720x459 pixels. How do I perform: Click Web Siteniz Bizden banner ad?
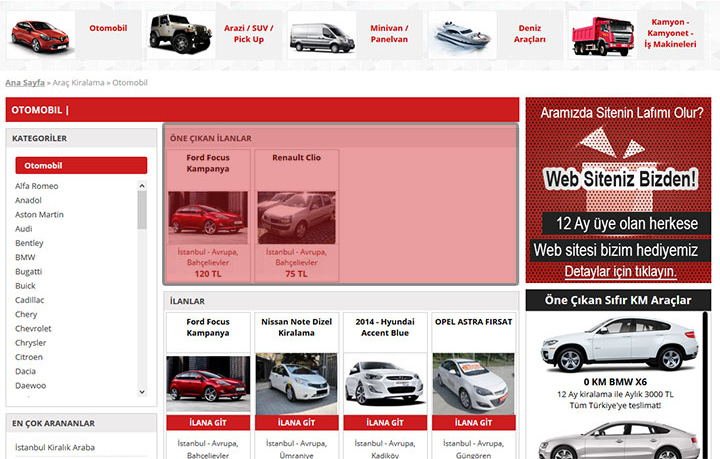click(x=618, y=190)
